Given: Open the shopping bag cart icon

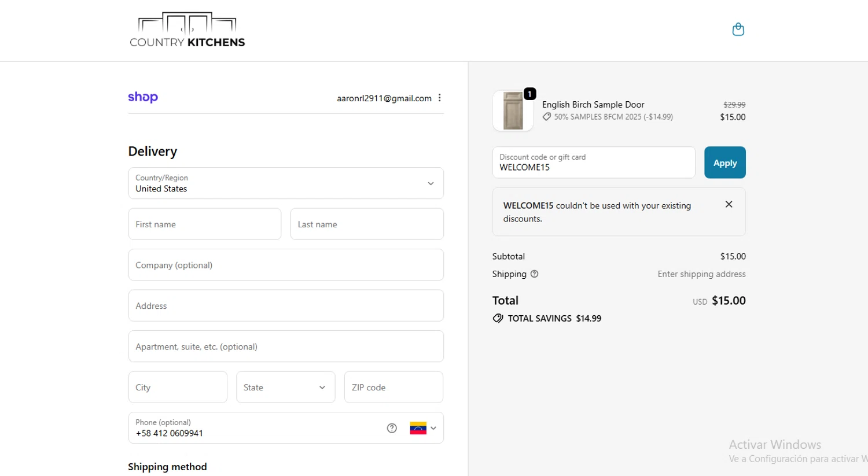Looking at the screenshot, I should point(738,29).
